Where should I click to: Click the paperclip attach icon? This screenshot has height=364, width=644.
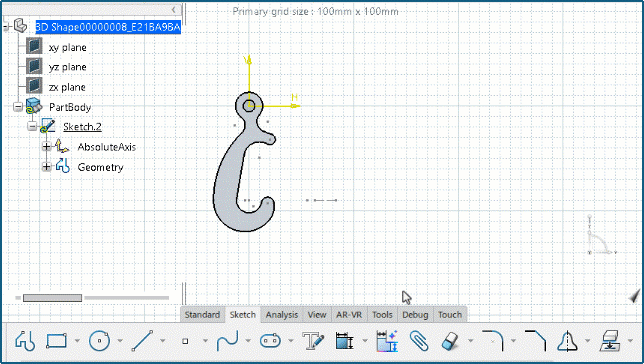(419, 341)
